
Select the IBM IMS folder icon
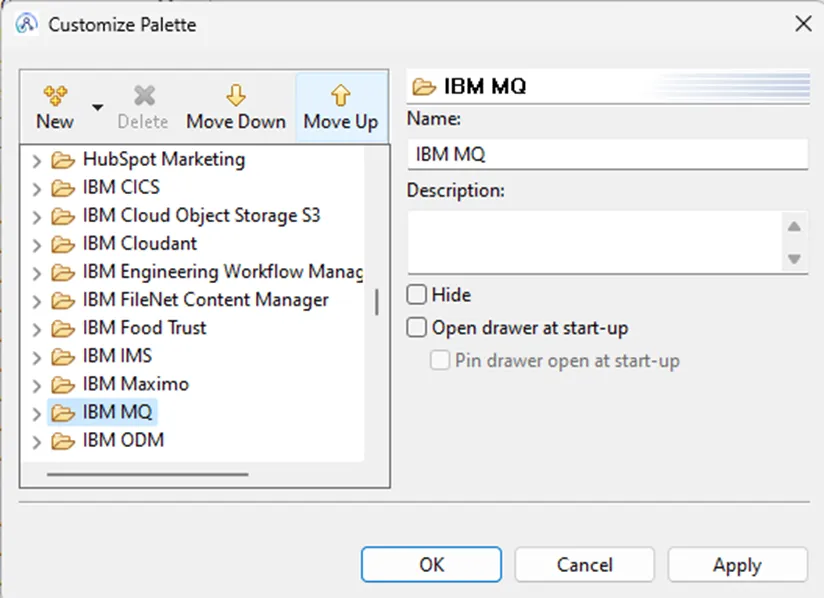(x=63, y=356)
